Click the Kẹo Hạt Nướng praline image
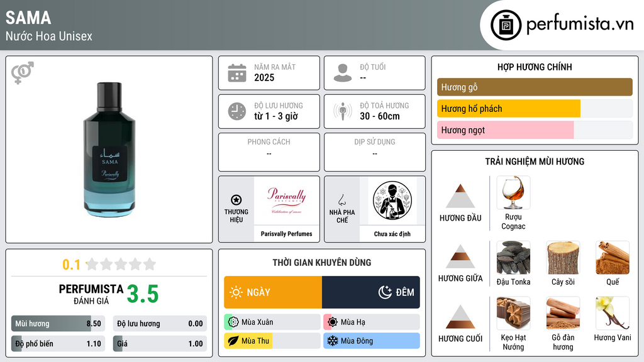This screenshot has height=362, width=644. (513, 314)
